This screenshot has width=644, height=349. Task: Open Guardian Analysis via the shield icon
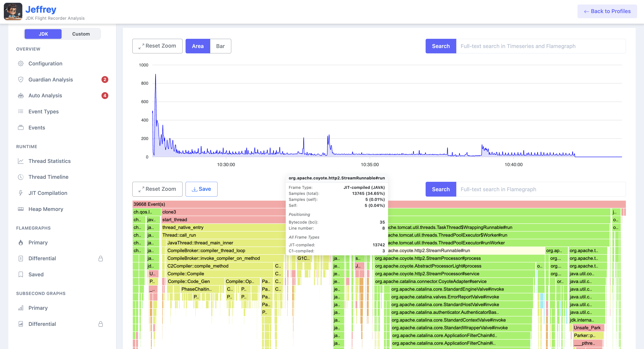[21, 80]
